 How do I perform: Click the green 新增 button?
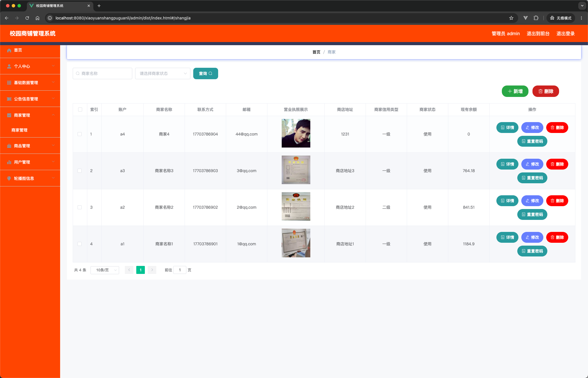click(515, 91)
